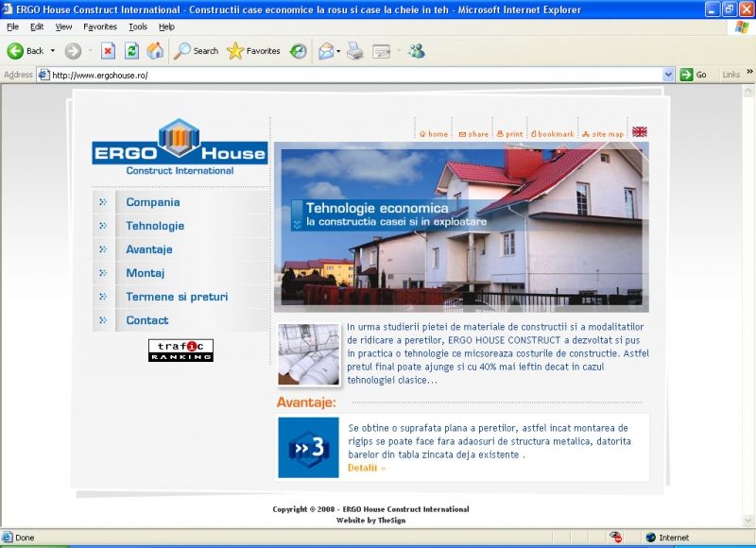The image size is (756, 548).
Task: Expand the Back button history dropdown
Action: pyautogui.click(x=53, y=51)
